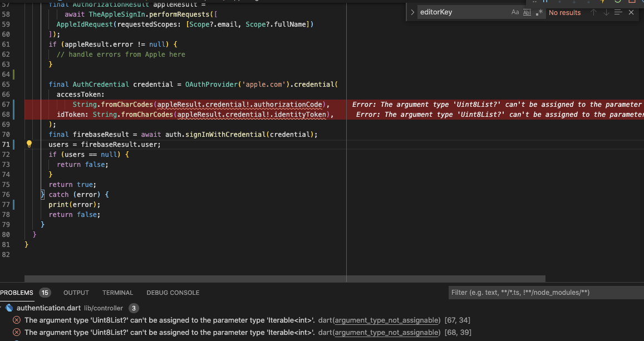Toggle Match Whole Word in the find widget

click(527, 12)
